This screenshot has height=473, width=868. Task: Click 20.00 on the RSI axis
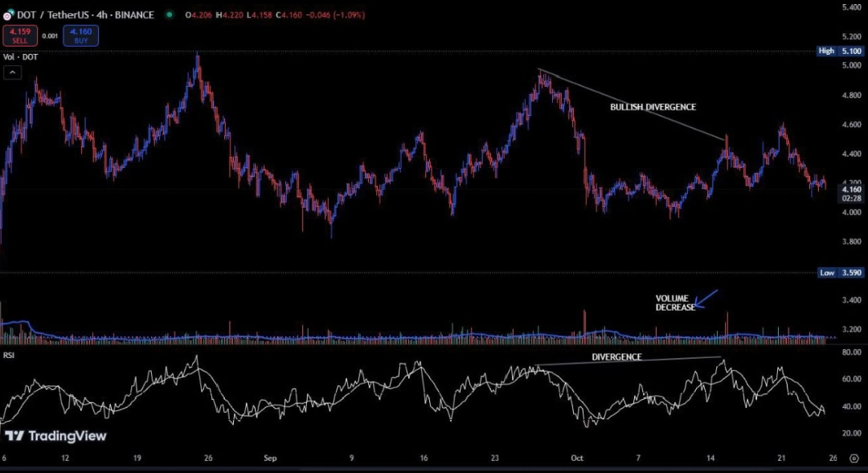coord(851,433)
